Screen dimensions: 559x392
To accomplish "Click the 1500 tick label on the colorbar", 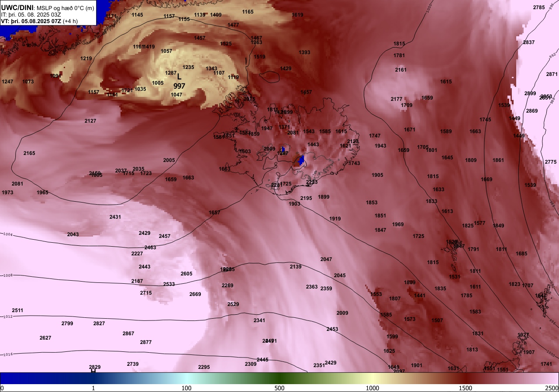I will 466,388.
